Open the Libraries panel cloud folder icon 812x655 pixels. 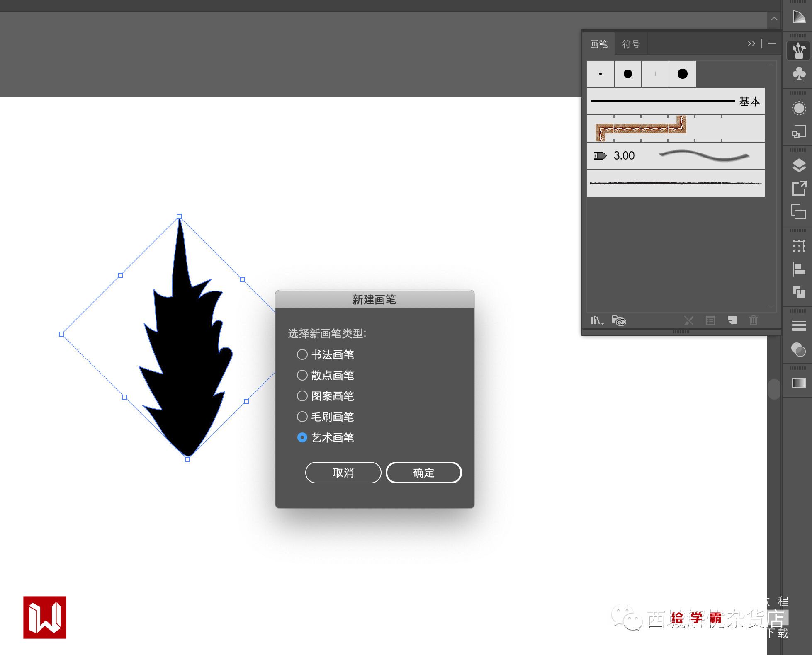tap(619, 320)
